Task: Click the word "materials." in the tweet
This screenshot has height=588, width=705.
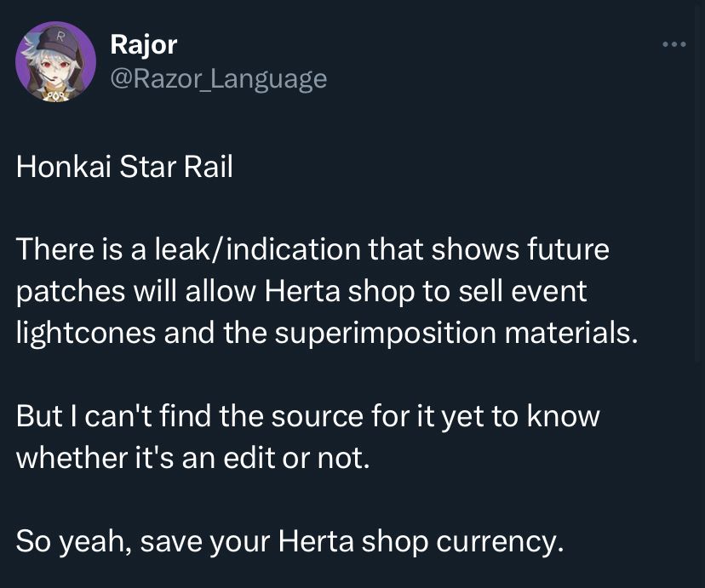Action: pos(570,332)
